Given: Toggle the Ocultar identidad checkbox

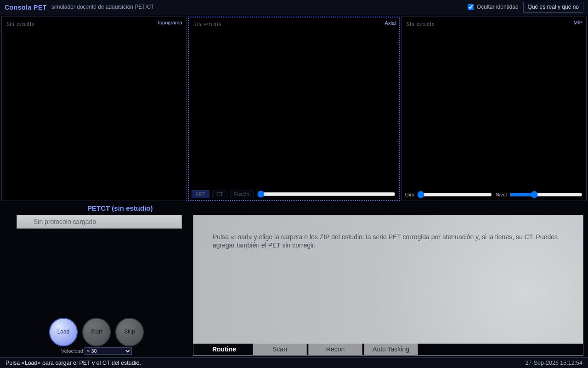Looking at the screenshot, I should pyautogui.click(x=470, y=7).
